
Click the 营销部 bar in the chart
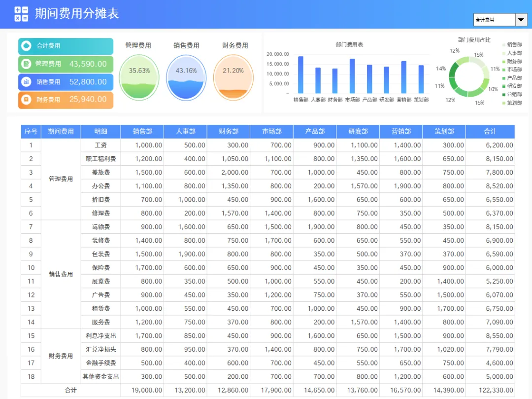click(x=404, y=77)
